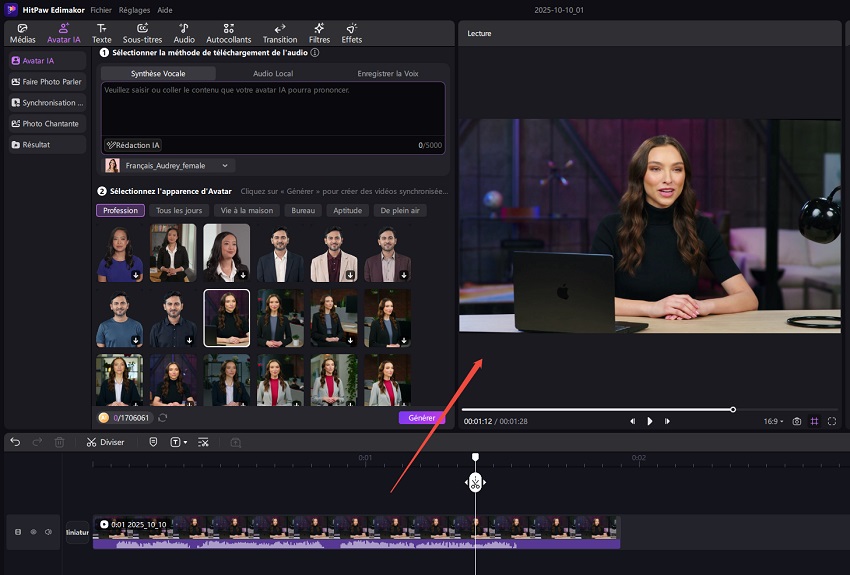The width and height of the screenshot is (850, 575).
Task: Click the Générer button
Action: [x=421, y=418]
